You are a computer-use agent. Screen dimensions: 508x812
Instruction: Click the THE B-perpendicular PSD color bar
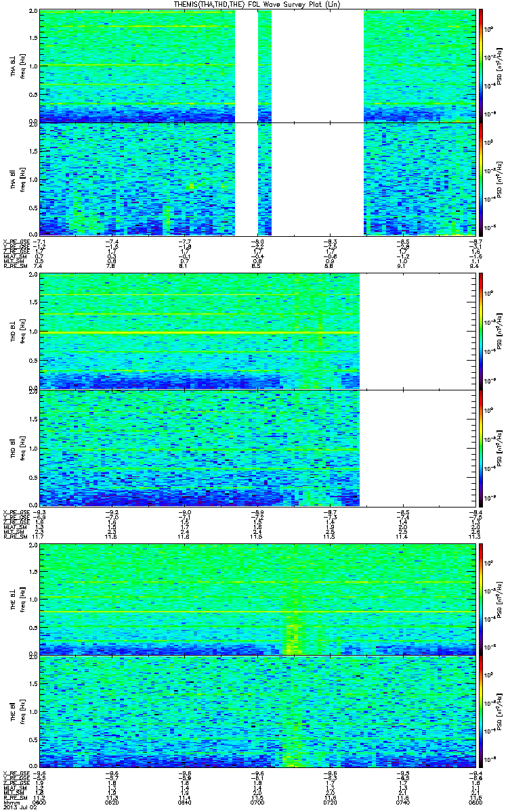pyautogui.click(x=481, y=599)
